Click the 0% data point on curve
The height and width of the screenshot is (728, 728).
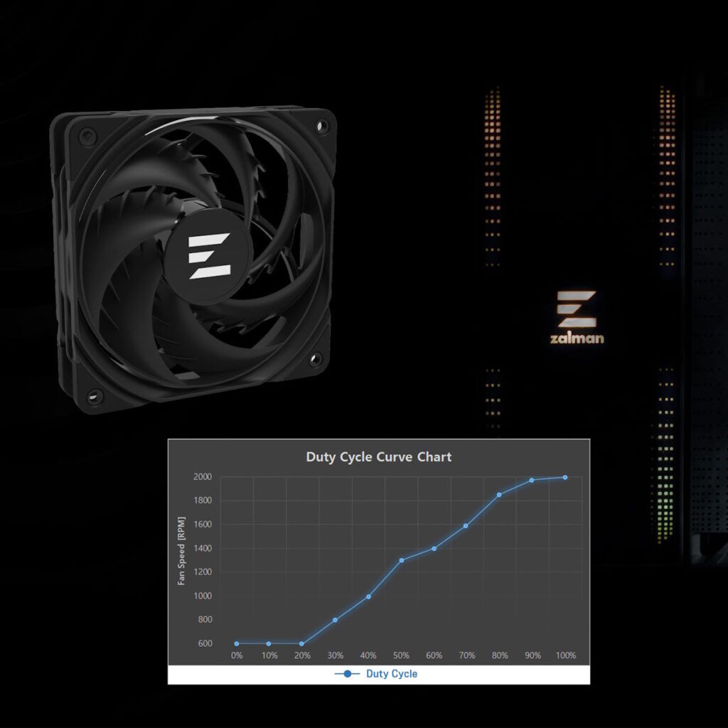pos(237,643)
